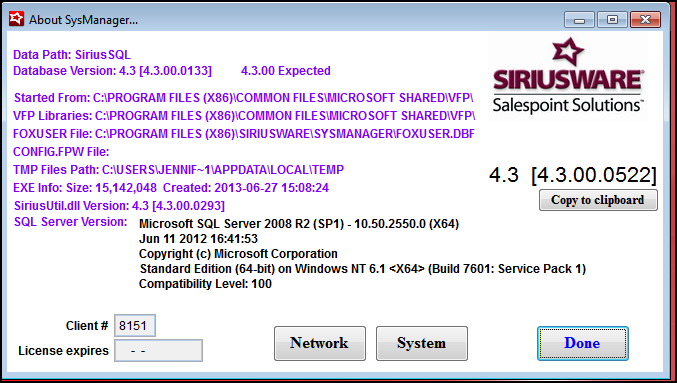Image resolution: width=677 pixels, height=383 pixels.
Task: Click the 'TMP Files Path:' line
Action: pyautogui.click(x=178, y=170)
